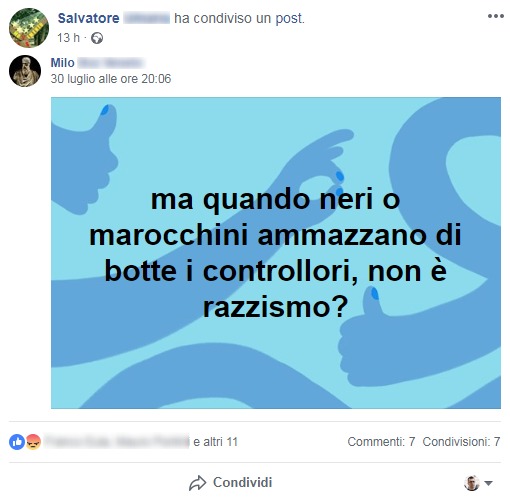This screenshot has width=510, height=499.
Task: Open the shared blue text image post
Action: [276, 253]
